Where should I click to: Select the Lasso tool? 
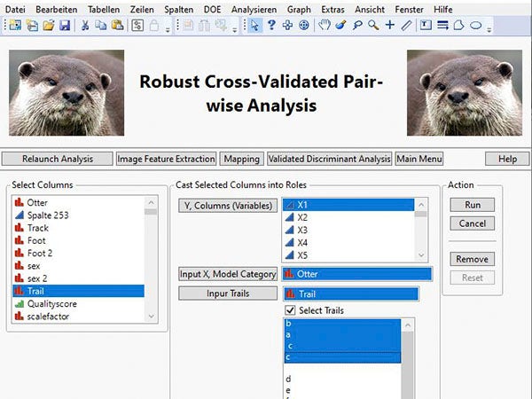point(357,26)
